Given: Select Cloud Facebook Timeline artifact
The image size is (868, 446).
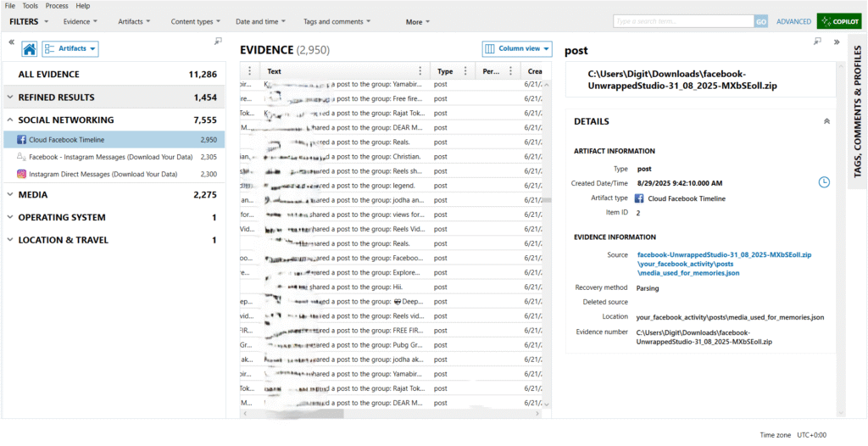Looking at the screenshot, I should point(114,140).
